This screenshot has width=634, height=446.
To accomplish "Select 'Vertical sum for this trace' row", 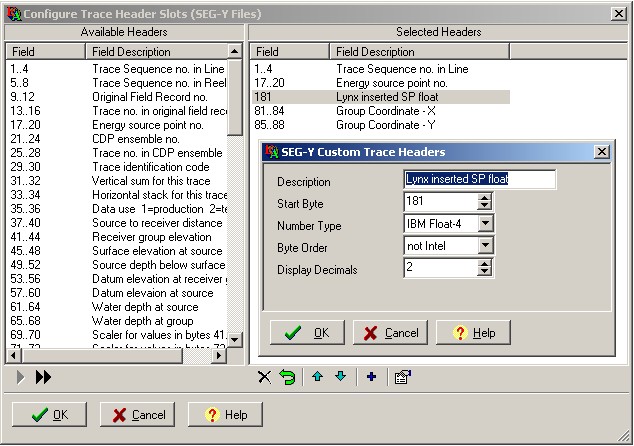I will (117, 181).
